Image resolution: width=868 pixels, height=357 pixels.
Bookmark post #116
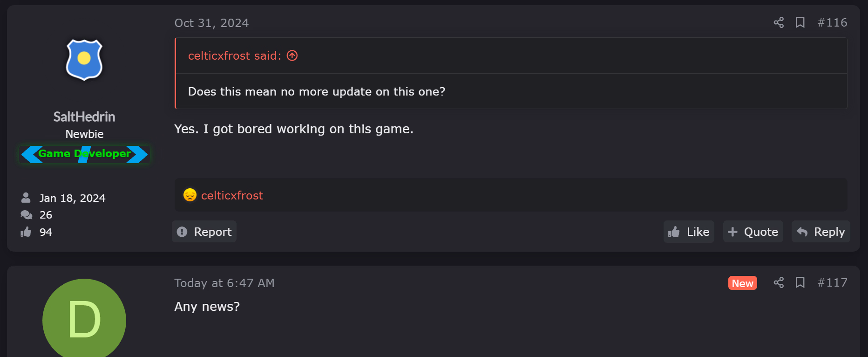[800, 22]
